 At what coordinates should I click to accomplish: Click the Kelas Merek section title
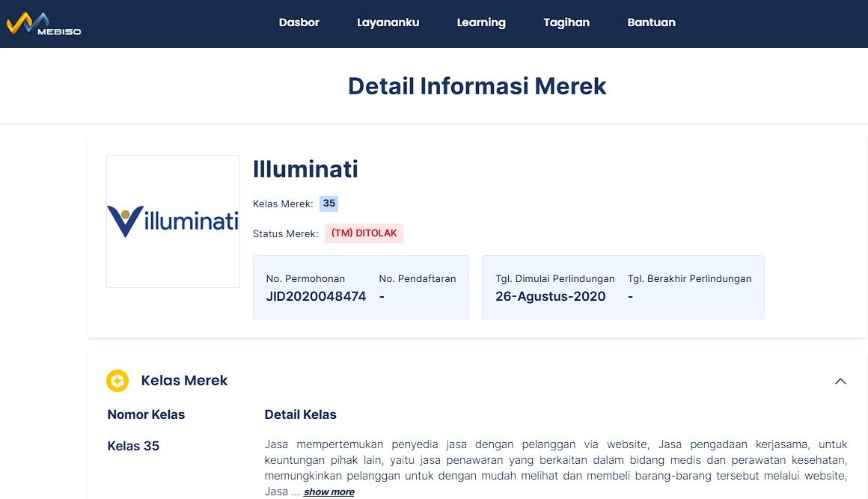point(184,381)
